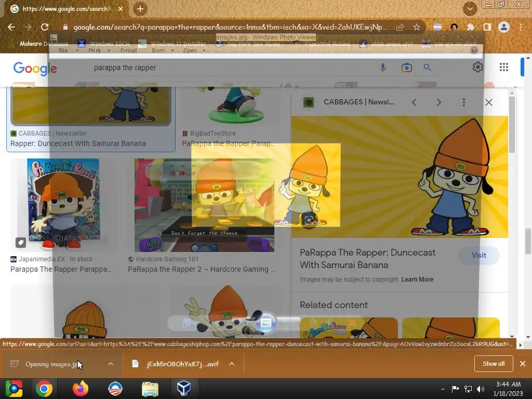Open the Malware Database bookmark
The width and height of the screenshot is (532, 399).
pos(39,44)
